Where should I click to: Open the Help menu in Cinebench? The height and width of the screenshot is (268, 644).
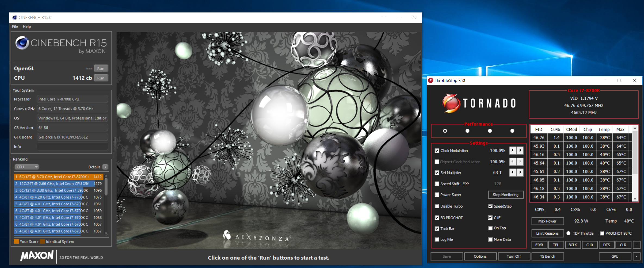pyautogui.click(x=27, y=27)
